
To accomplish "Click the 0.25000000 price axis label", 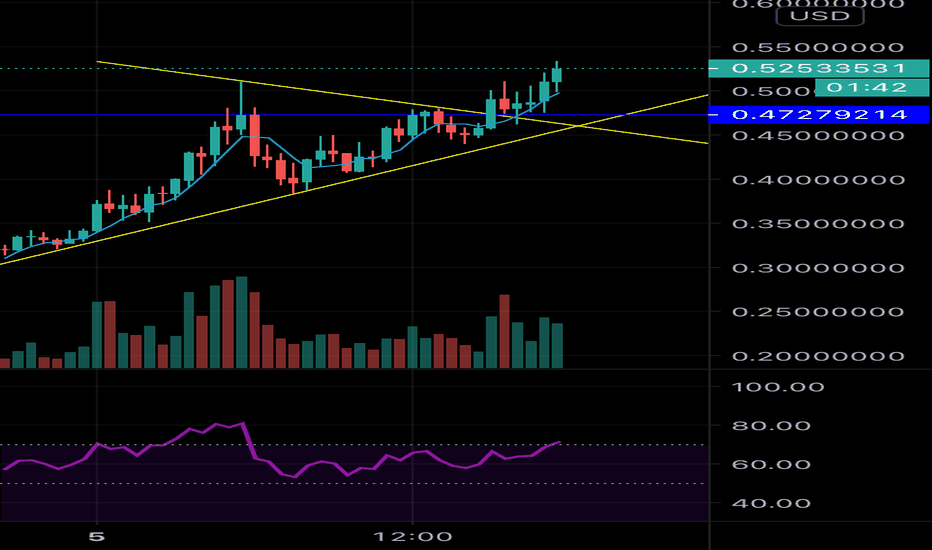I will pyautogui.click(x=818, y=312).
